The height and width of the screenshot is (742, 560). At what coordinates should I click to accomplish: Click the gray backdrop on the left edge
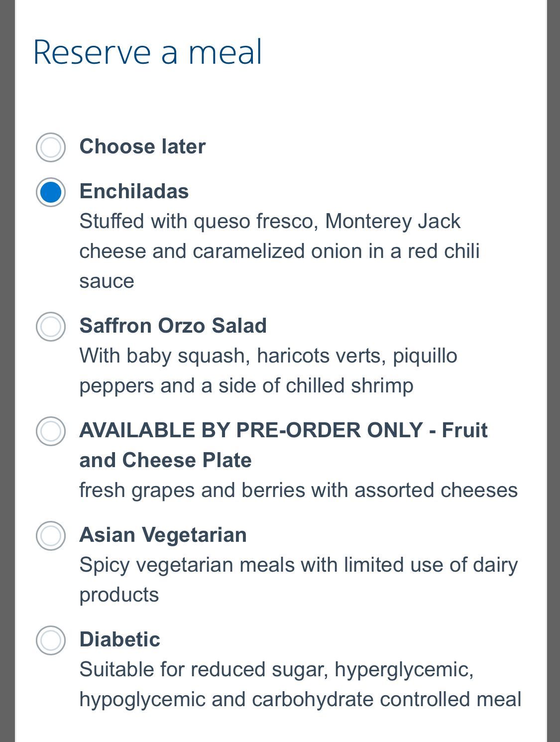[7, 371]
